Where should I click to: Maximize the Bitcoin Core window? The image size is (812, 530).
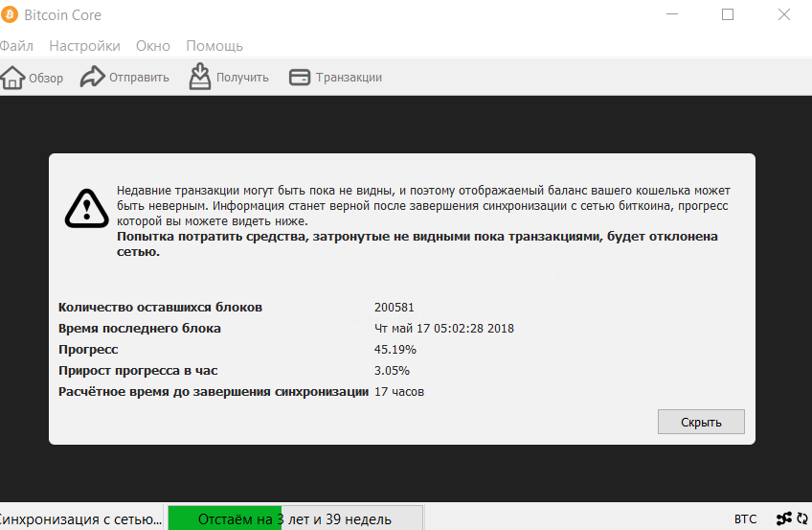728,15
